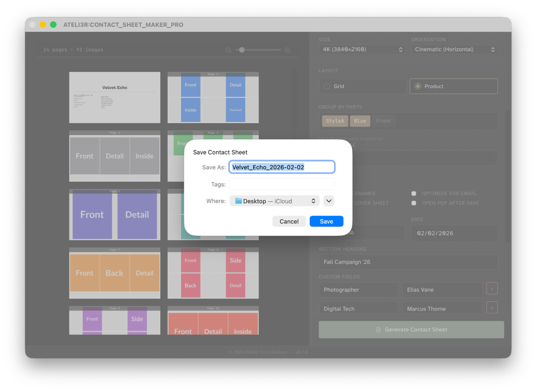The width and height of the screenshot is (537, 392).
Task: Click the zoom out magnifier icon
Action: pyautogui.click(x=229, y=50)
